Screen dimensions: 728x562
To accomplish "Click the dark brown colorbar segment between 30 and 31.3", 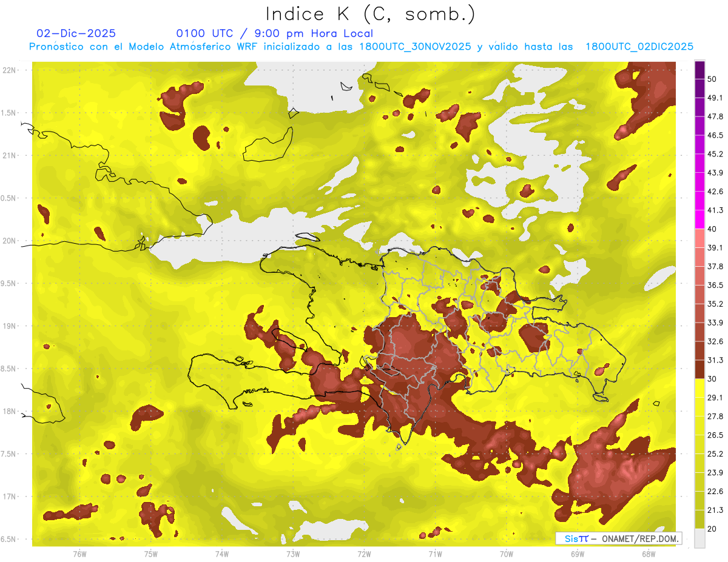I will 699,369.
